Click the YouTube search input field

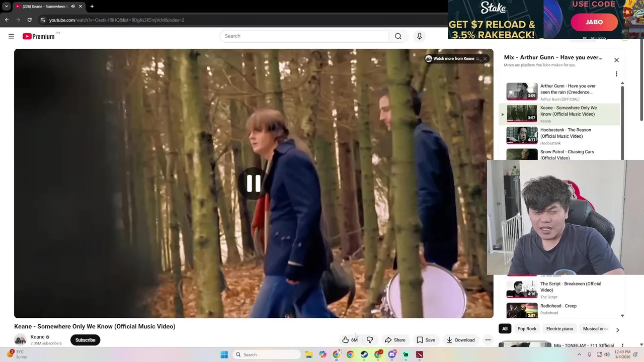click(304, 36)
